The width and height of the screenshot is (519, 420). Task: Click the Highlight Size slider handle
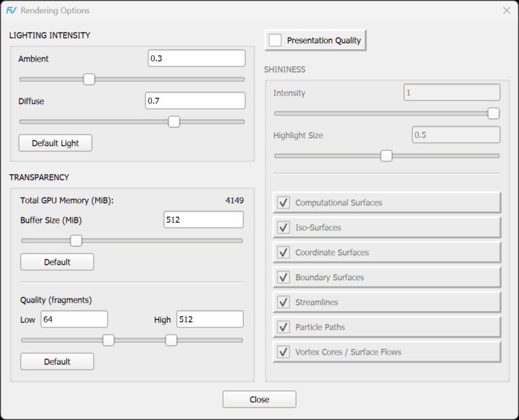tap(387, 156)
